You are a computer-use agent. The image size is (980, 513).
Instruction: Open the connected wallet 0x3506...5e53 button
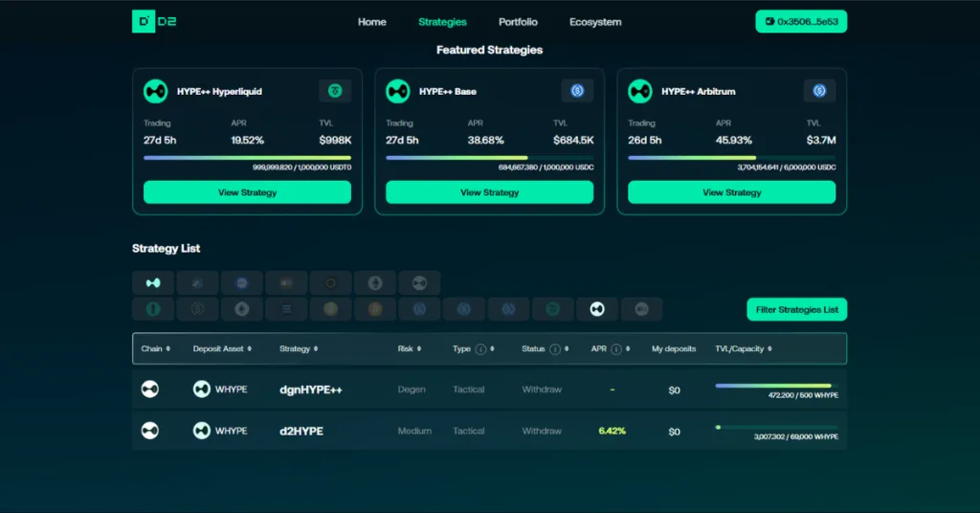click(x=801, y=21)
